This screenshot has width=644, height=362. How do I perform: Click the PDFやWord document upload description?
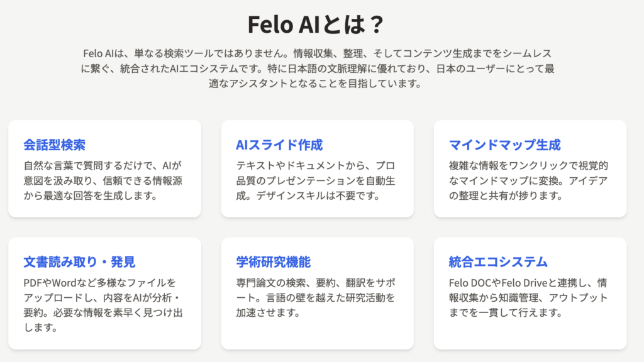103,305
